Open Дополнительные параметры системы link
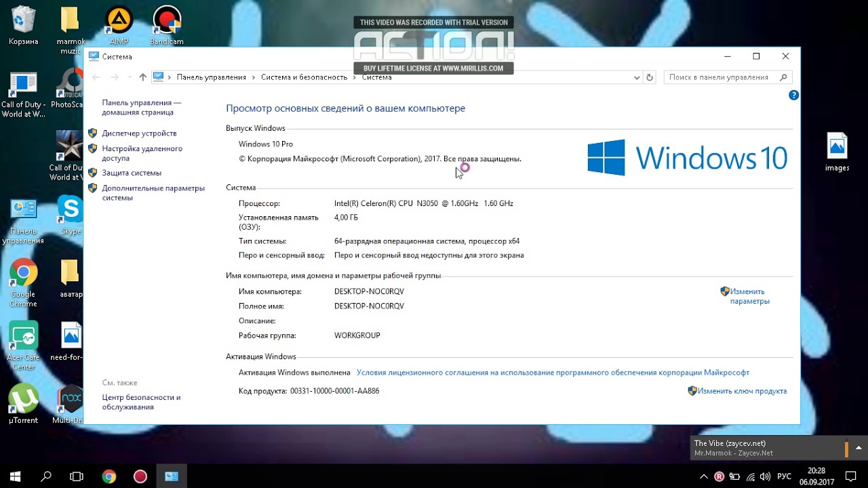Screen dimensions: 868x488 point(153,193)
